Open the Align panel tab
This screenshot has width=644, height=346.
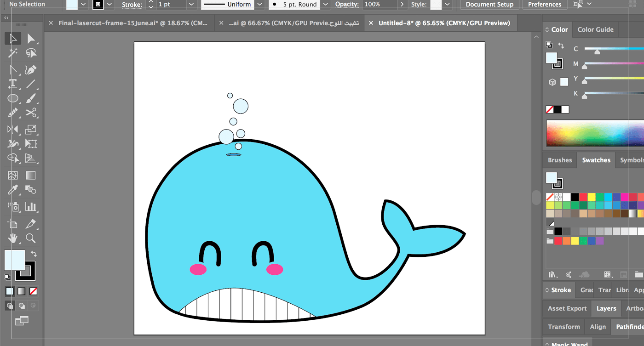(x=598, y=327)
